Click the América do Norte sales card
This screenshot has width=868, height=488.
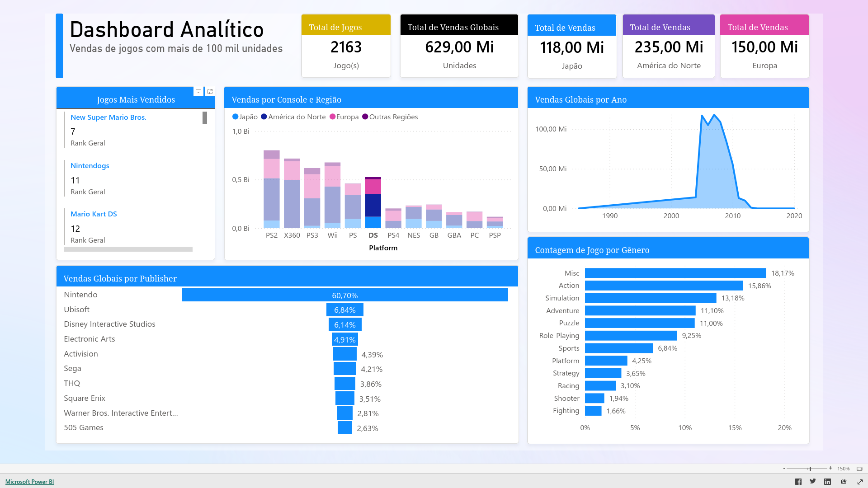pos(669,46)
